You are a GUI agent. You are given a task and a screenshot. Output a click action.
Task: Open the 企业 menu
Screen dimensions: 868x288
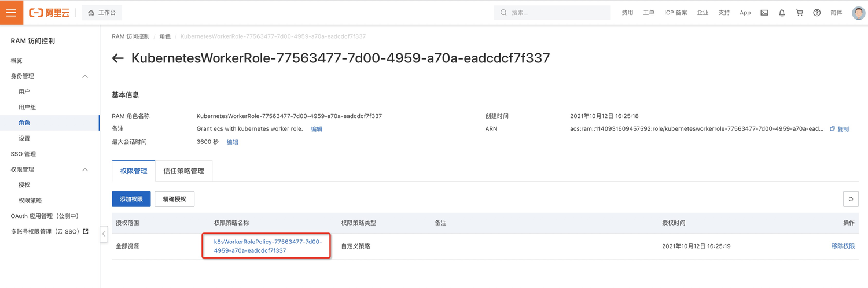tap(703, 13)
